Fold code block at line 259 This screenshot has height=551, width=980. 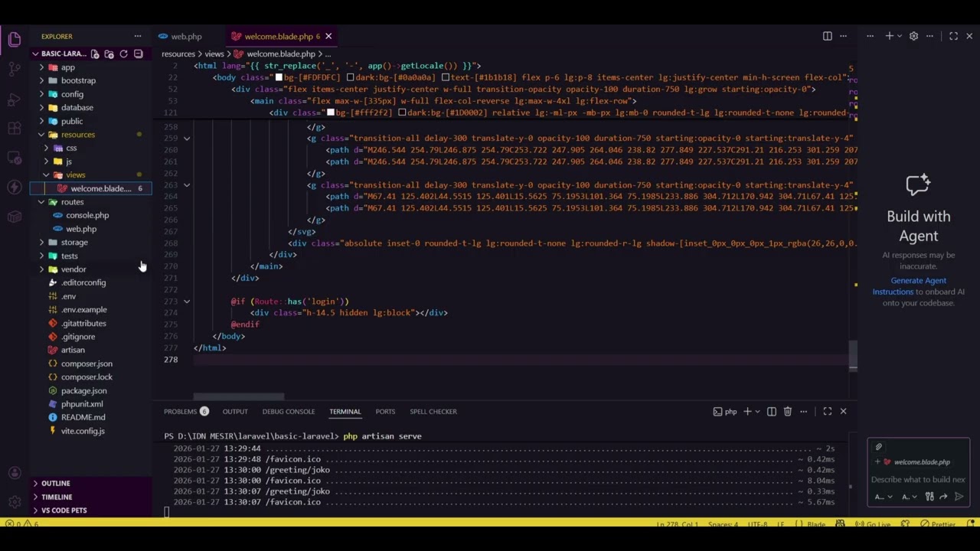[x=187, y=139]
